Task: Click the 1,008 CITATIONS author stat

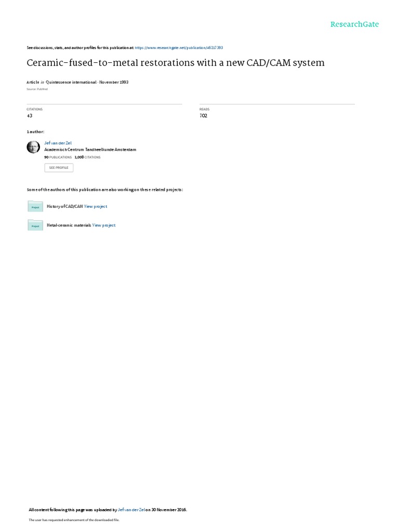Action: 87,157
